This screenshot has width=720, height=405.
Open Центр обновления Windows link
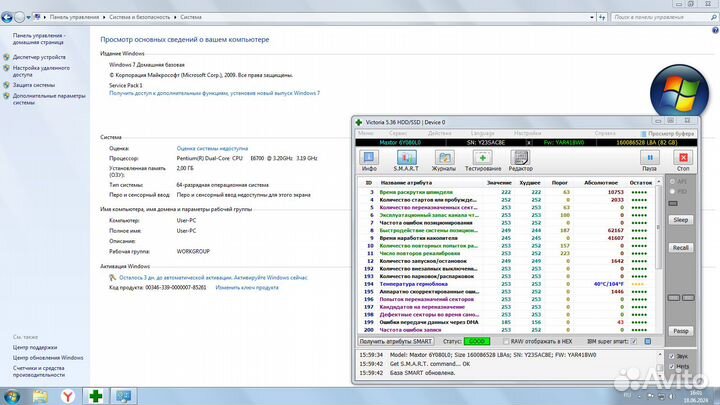[48, 358]
